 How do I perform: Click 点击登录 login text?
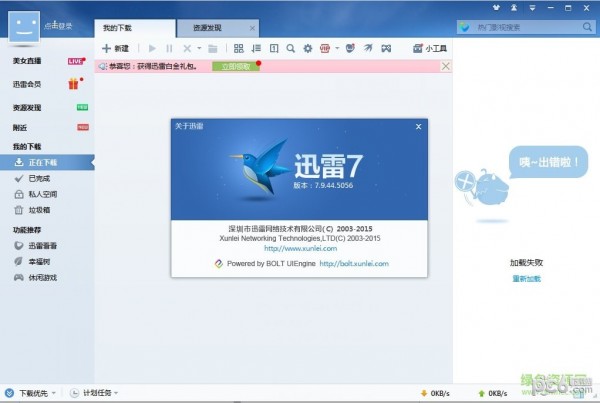(x=58, y=26)
